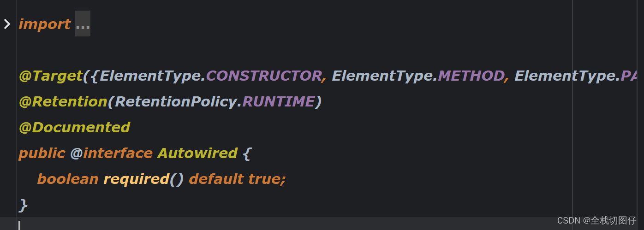
Task: Click the Autowired annotation name
Action: point(197,153)
